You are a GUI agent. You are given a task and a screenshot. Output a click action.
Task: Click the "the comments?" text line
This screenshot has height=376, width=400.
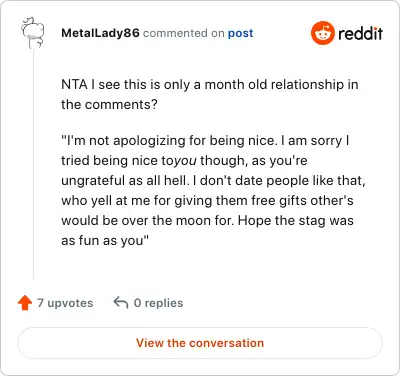(x=109, y=105)
